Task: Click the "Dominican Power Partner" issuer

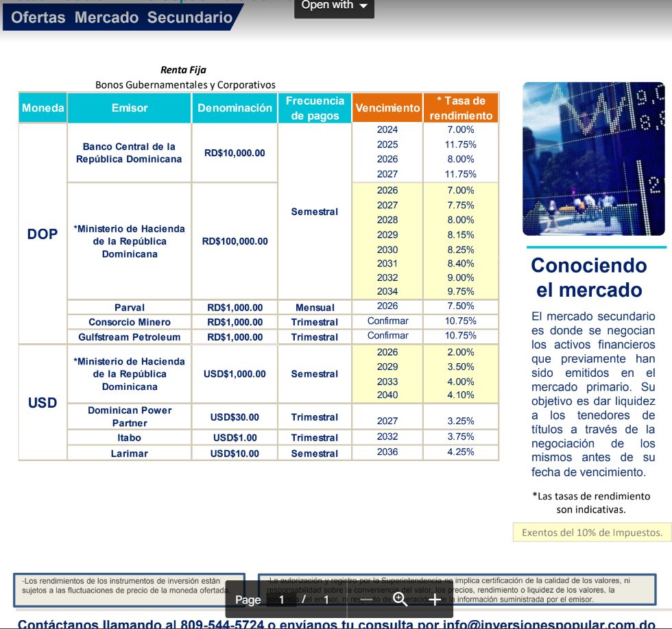Action: click(130, 417)
